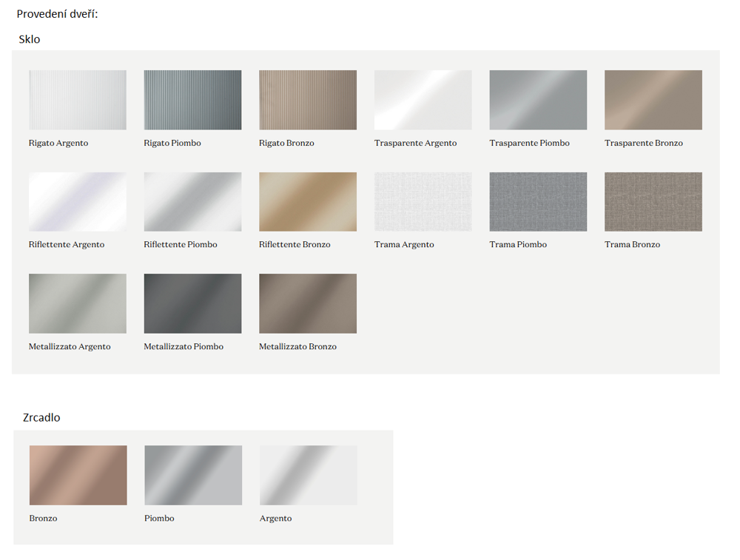Pick the Riflettente Bronzo swatch
This screenshot has height=560, width=740.
tap(308, 202)
